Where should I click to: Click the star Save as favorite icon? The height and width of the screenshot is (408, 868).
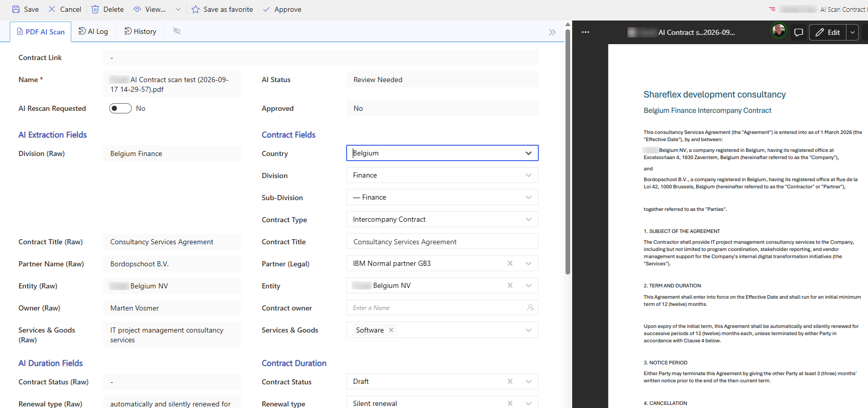(195, 9)
